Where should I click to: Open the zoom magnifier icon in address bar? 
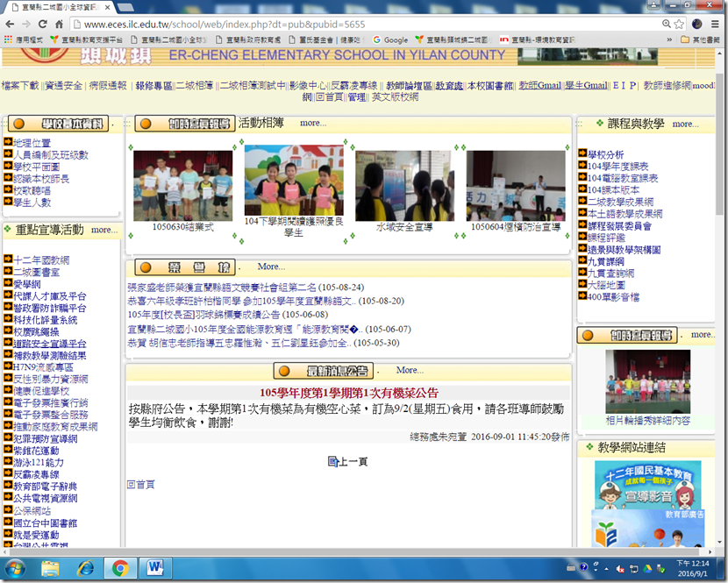click(667, 25)
